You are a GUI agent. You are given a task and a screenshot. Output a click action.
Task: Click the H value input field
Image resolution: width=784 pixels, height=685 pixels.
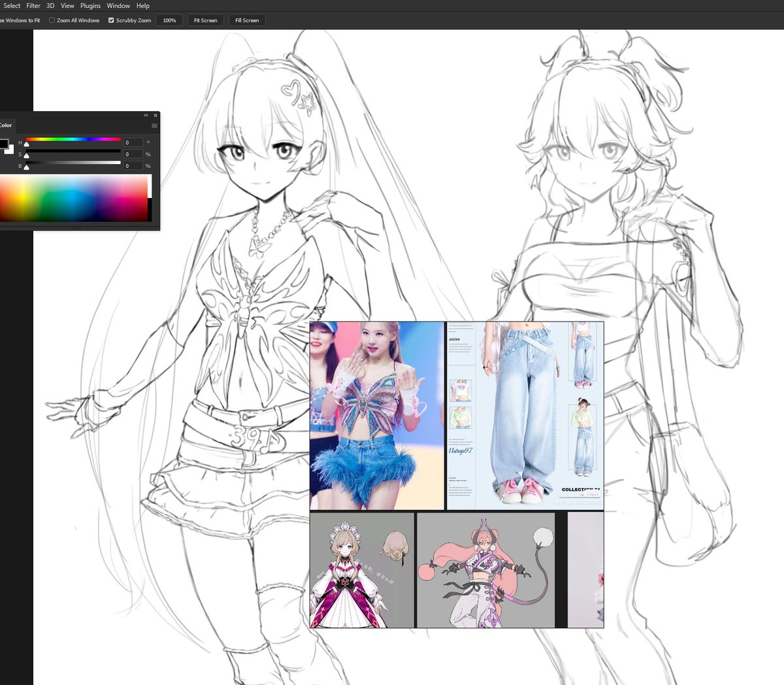(133, 142)
